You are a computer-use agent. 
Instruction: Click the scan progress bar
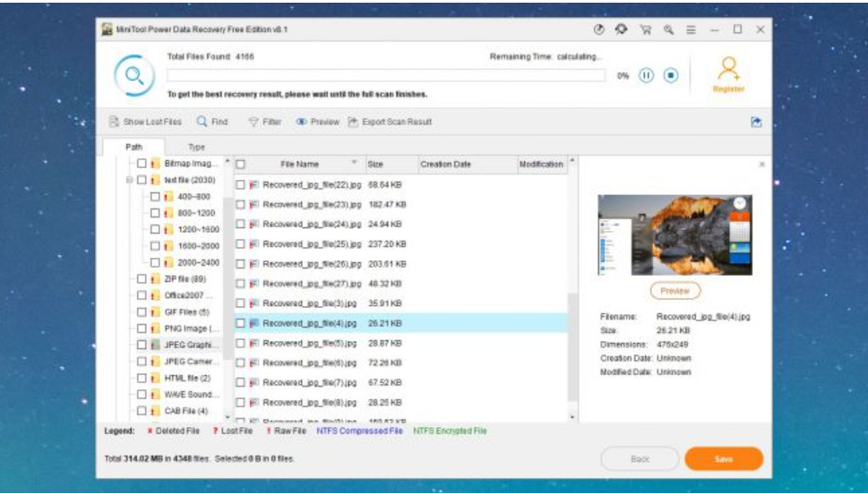pos(385,75)
